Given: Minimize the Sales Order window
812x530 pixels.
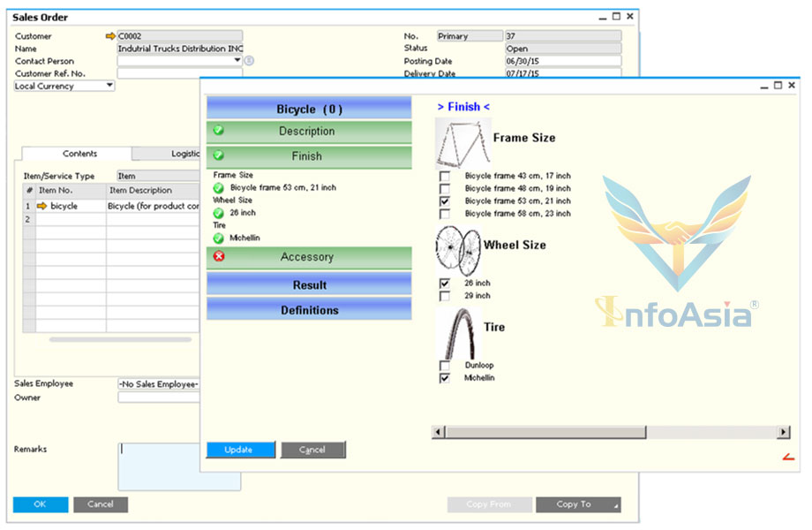Looking at the screenshot, I should point(602,17).
